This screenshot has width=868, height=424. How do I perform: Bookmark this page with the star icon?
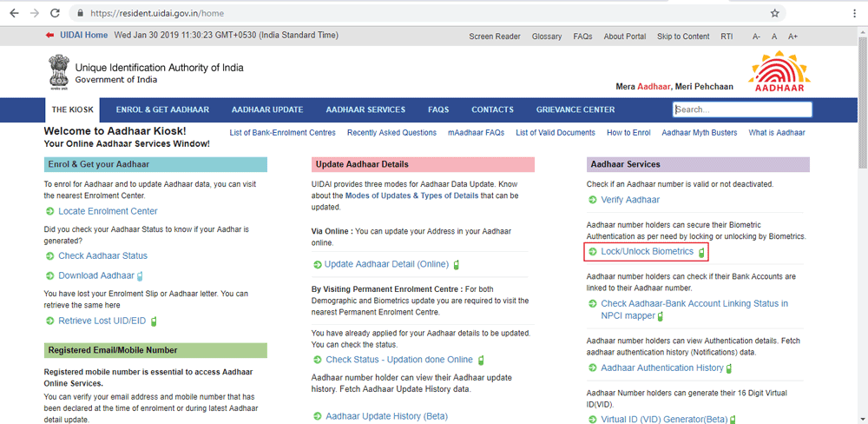pyautogui.click(x=774, y=14)
